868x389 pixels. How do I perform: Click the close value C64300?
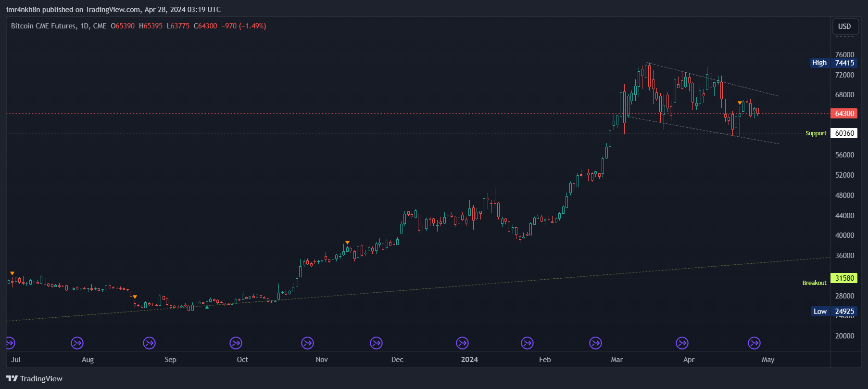(x=205, y=26)
